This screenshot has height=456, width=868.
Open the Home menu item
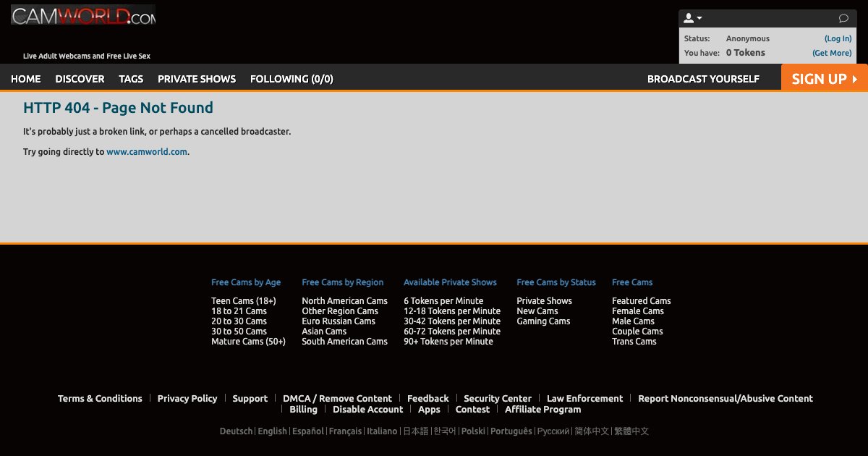26,79
